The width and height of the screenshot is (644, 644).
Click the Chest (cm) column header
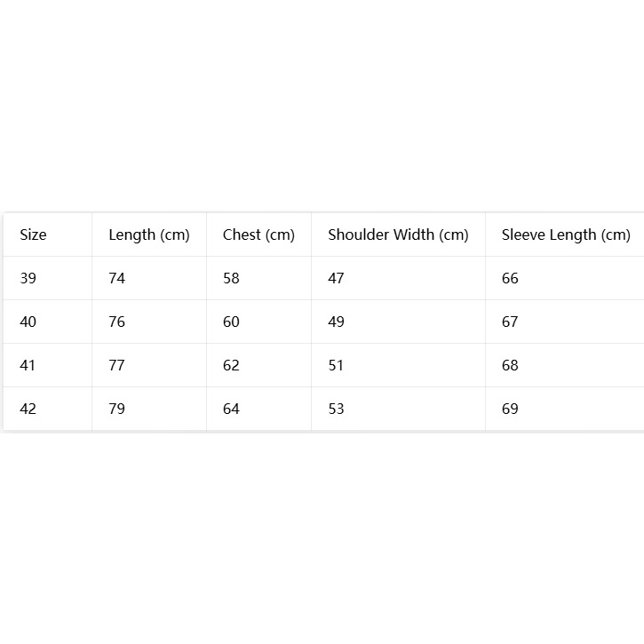pyautogui.click(x=258, y=235)
